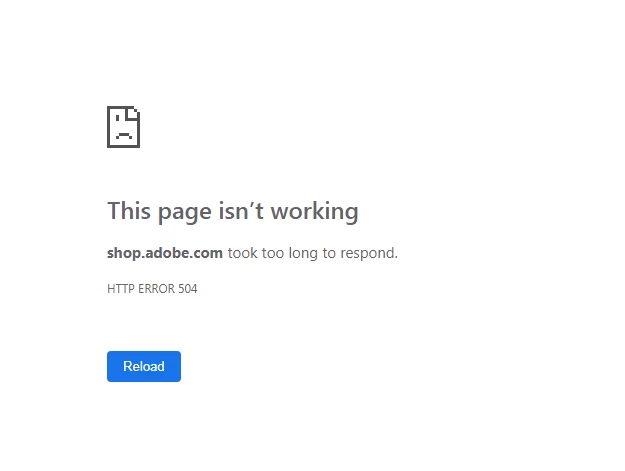Click the word "working" in the heading

pos(314,211)
